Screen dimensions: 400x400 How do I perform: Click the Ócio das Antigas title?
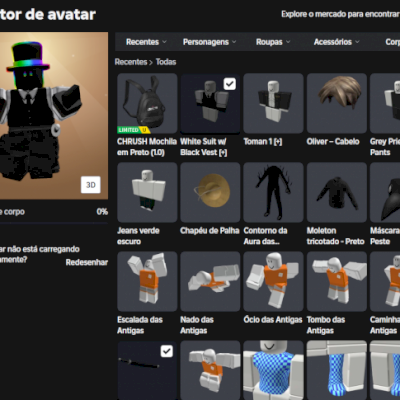273,320
